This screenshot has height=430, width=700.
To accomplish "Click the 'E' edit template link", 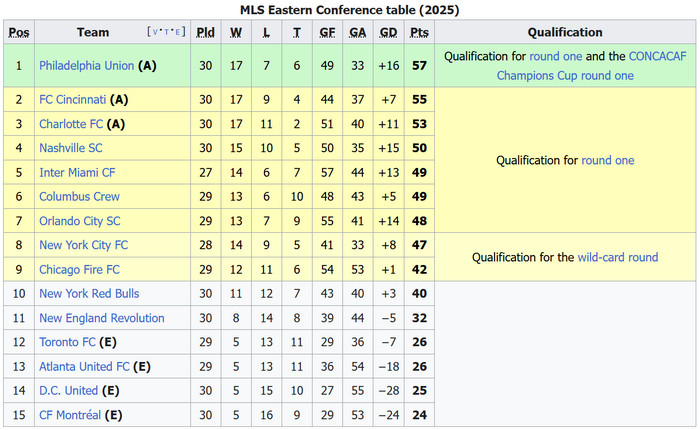I will click(x=178, y=32).
